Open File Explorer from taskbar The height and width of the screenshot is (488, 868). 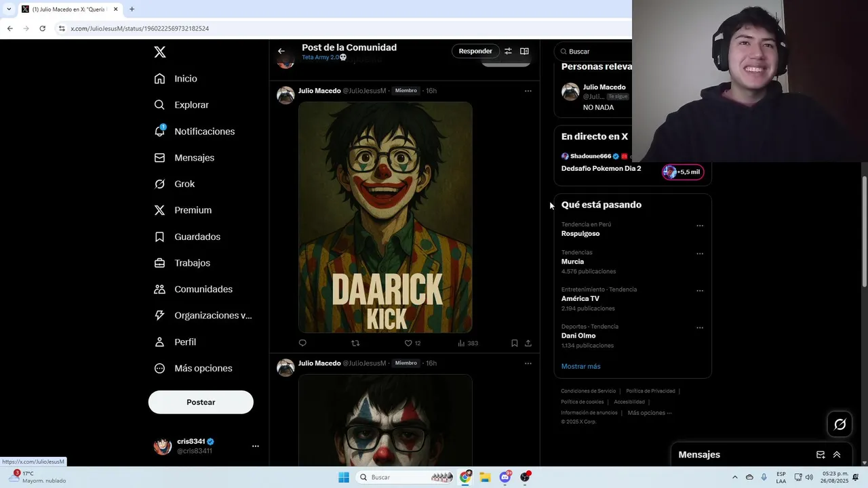click(485, 477)
